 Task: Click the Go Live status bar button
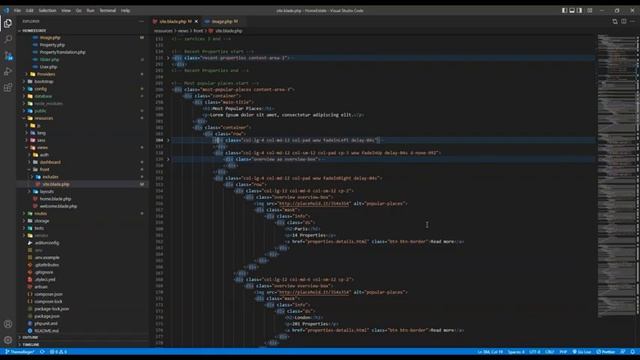(582, 352)
